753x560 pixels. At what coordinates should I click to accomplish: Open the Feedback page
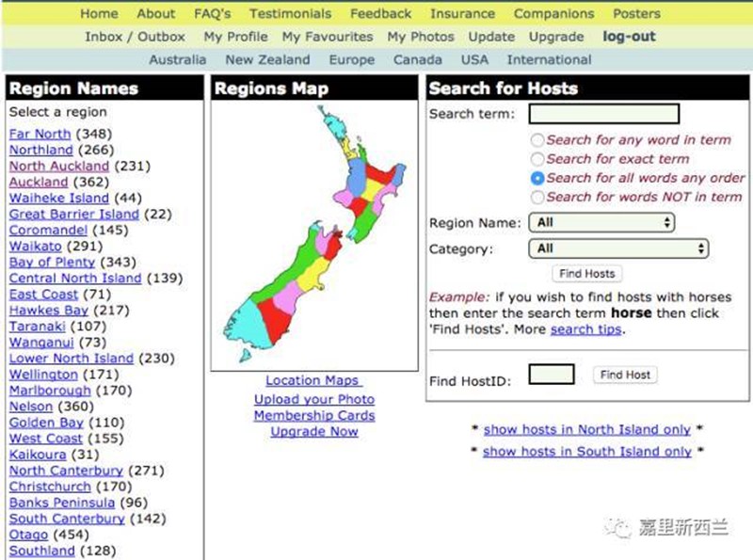(x=380, y=14)
